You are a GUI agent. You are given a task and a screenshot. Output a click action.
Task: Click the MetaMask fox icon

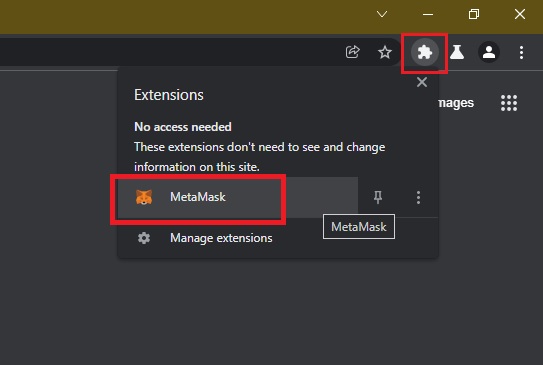[144, 197]
